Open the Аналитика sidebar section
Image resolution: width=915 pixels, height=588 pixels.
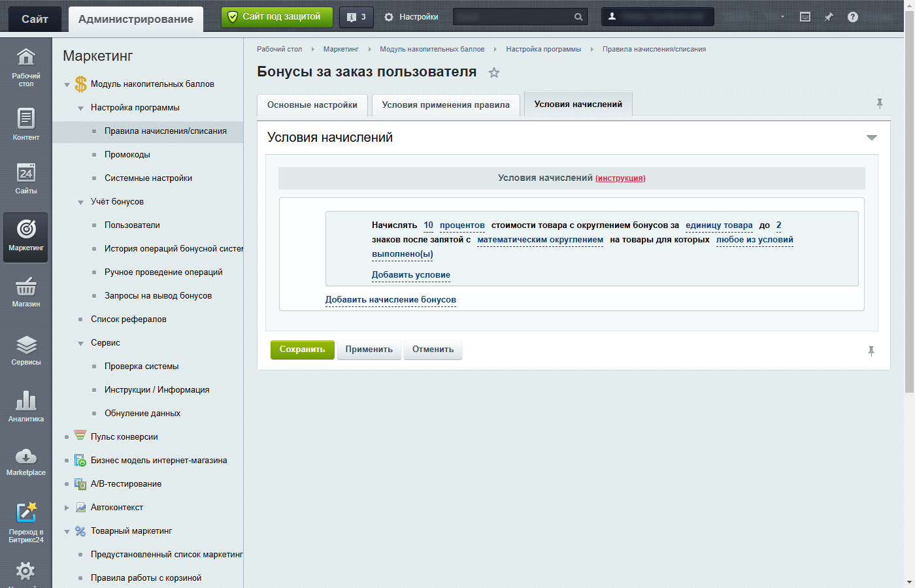25,406
